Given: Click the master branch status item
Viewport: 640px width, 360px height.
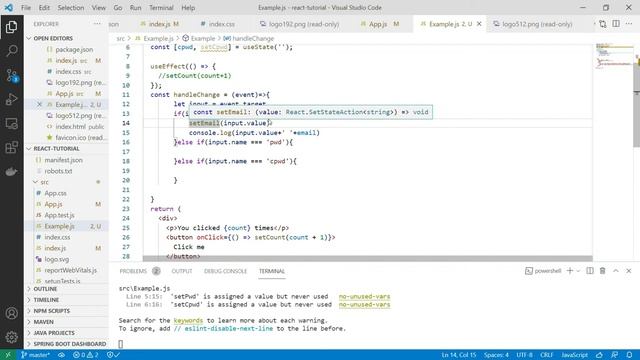Looking at the screenshot, I should click(36, 355).
